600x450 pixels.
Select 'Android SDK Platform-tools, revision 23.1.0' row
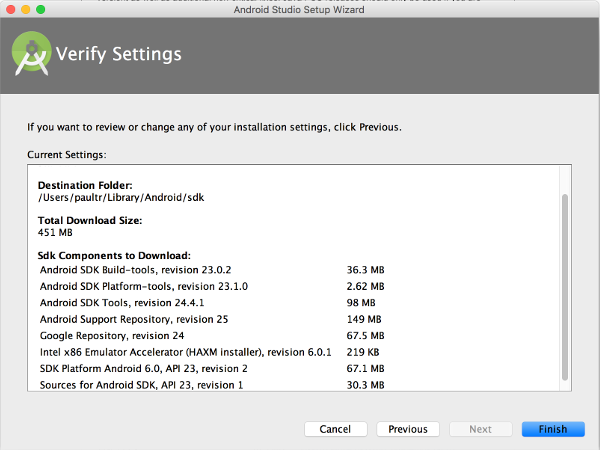point(212,286)
